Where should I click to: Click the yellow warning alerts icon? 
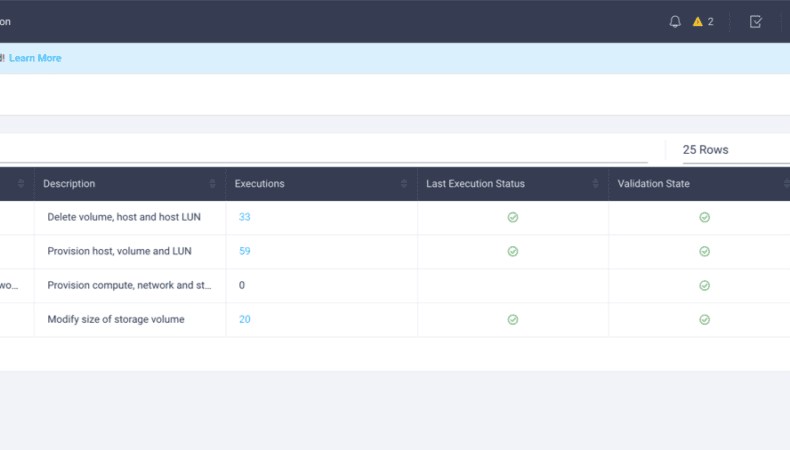point(697,22)
